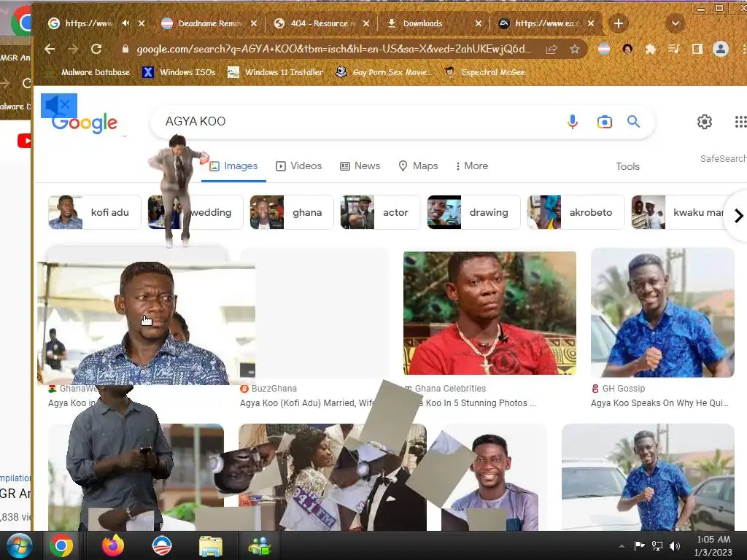Toggle the browser side panel icon

click(697, 49)
